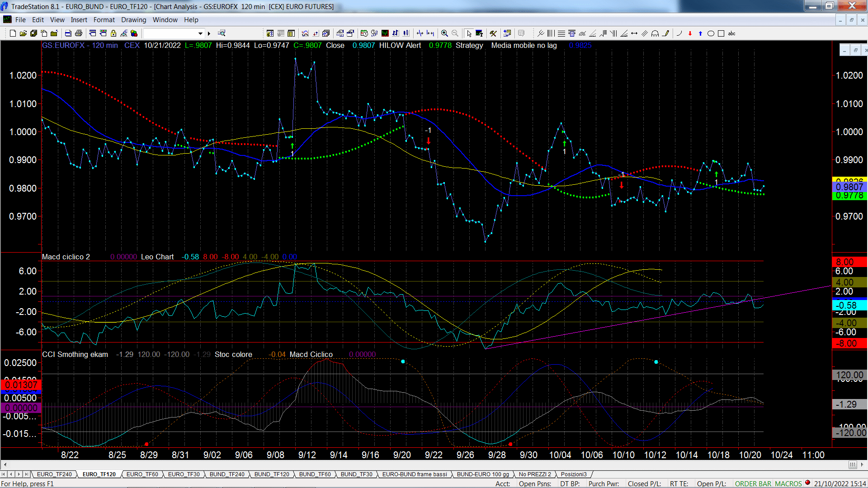Image resolution: width=868 pixels, height=488 pixels.
Task: Switch to EURO_TF30 workspace tab
Action: click(184, 474)
